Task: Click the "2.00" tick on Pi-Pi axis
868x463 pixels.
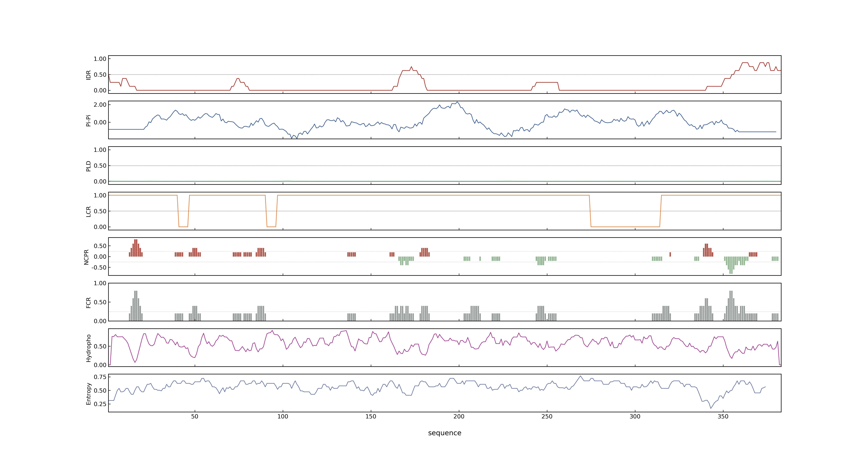Action: pyautogui.click(x=100, y=105)
